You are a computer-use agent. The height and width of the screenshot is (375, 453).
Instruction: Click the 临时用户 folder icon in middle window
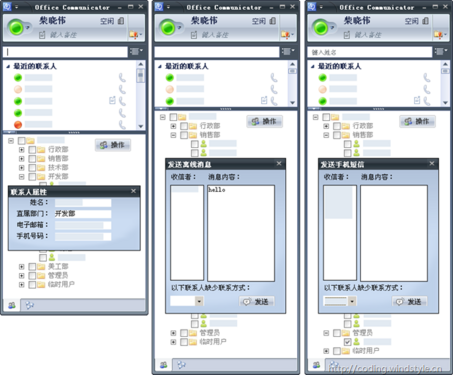click(193, 342)
